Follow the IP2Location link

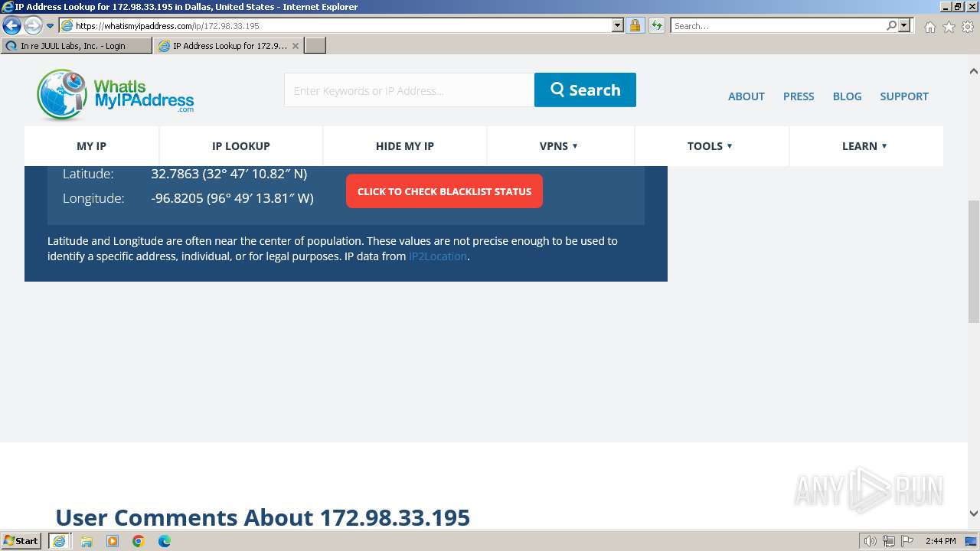(438, 256)
